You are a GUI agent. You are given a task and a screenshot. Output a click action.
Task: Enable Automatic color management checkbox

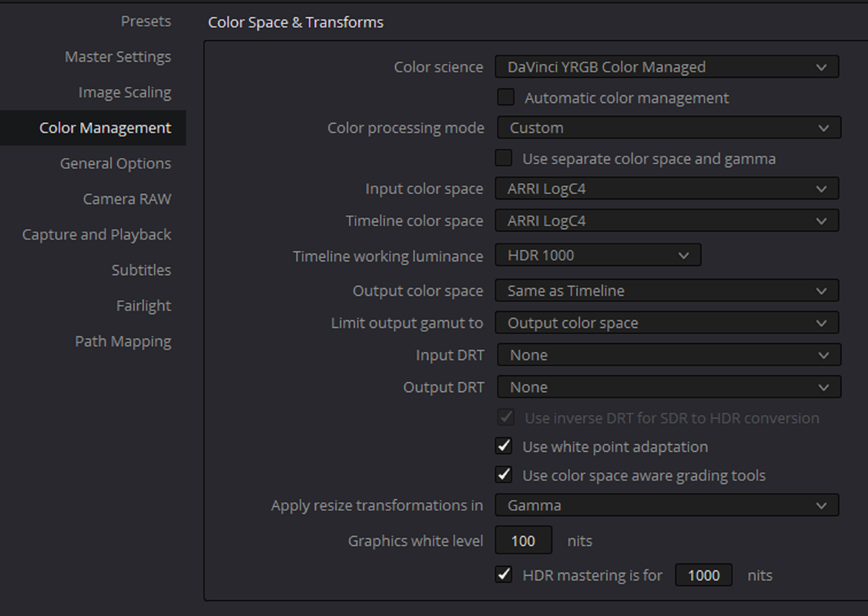tap(505, 98)
